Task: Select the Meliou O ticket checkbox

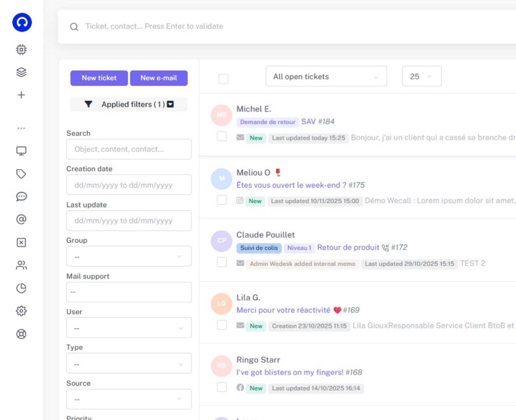Action: tap(222, 200)
